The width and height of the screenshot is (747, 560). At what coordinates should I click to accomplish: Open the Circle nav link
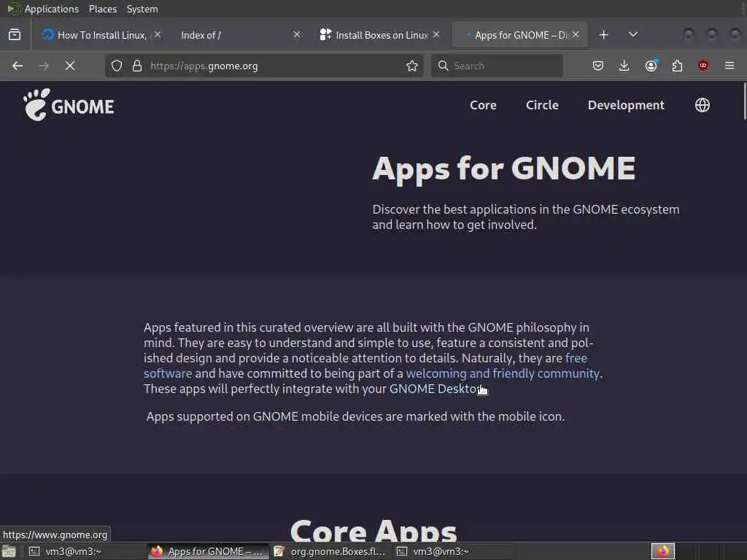coord(542,105)
